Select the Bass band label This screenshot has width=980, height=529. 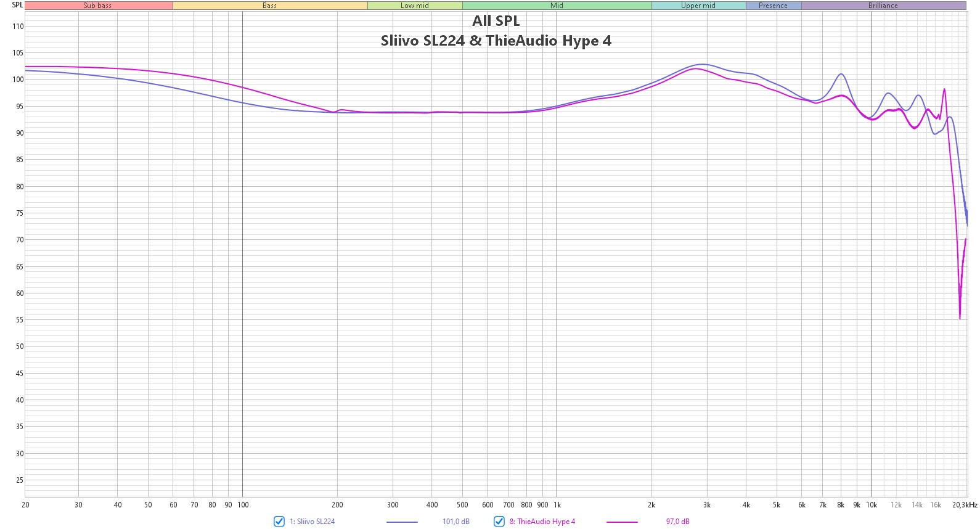pos(270,6)
